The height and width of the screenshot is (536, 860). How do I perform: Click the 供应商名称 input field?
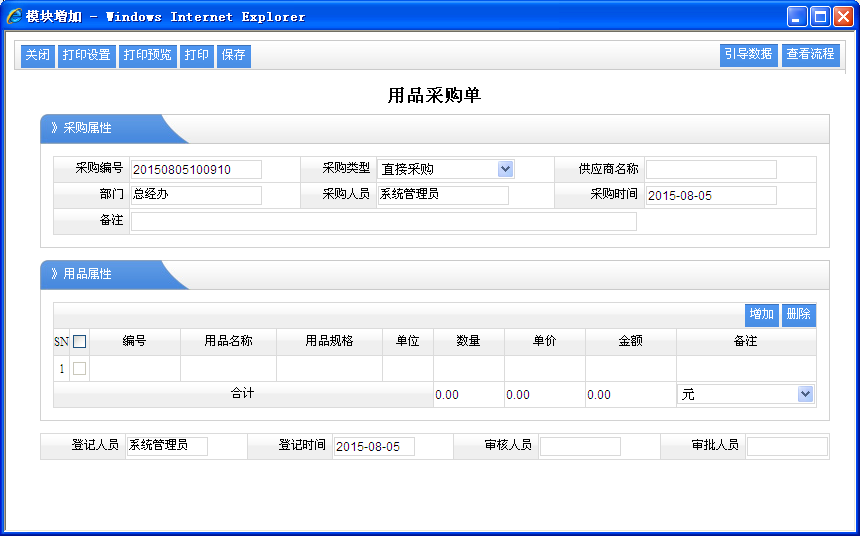pyautogui.click(x=710, y=170)
